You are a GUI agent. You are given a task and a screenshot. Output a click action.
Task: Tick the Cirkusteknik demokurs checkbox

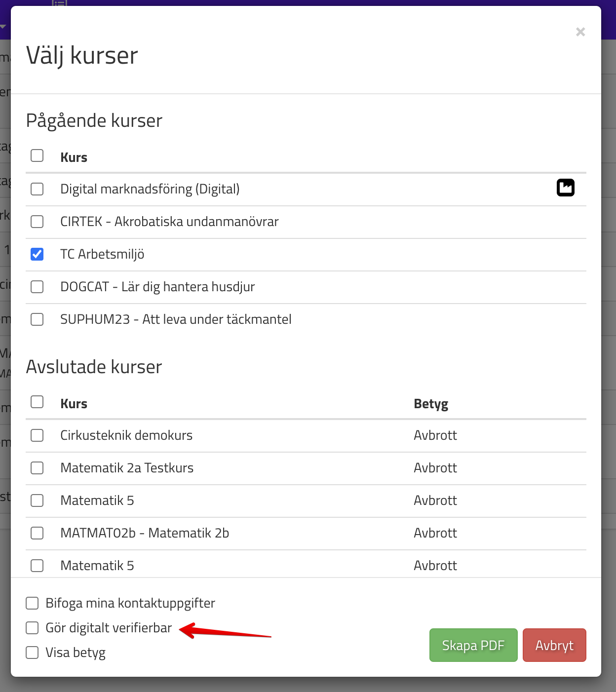click(37, 435)
